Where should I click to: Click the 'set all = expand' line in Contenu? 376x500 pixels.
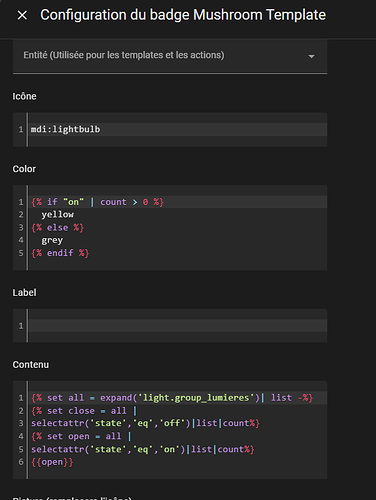click(x=172, y=398)
